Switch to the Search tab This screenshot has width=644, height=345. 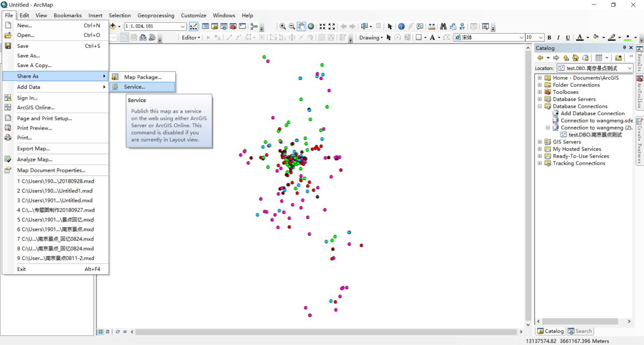point(580,331)
